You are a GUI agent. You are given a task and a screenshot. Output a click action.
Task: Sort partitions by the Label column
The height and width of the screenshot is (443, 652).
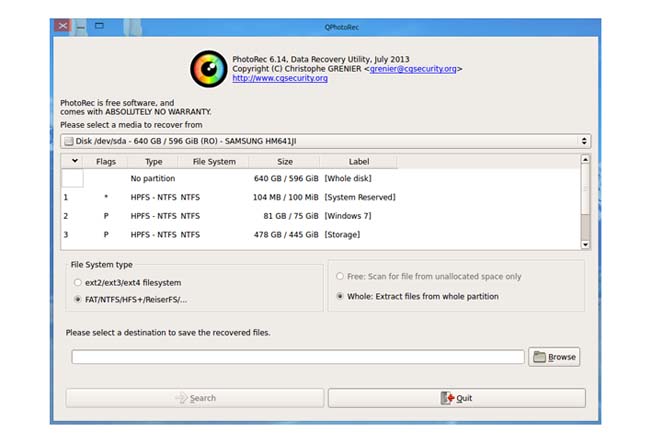358,161
